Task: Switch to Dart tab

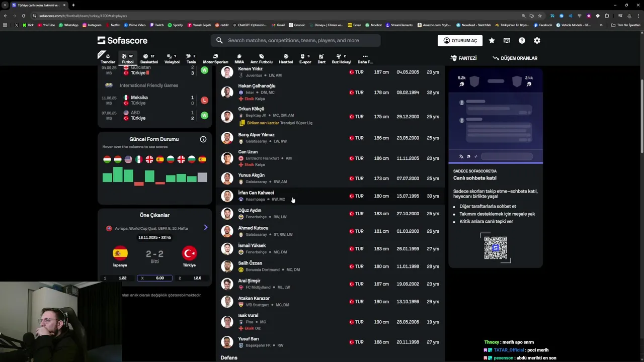Action: [321, 59]
